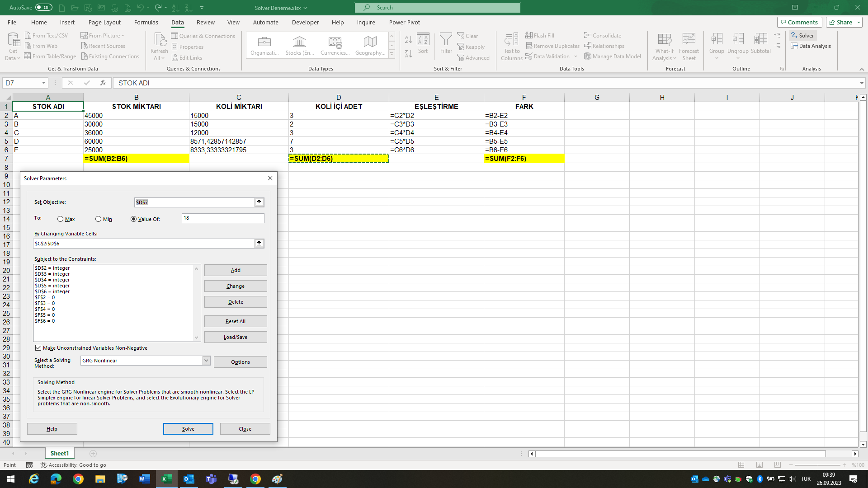The height and width of the screenshot is (488, 868).
Task: Collapse the Set Objective range selector
Action: 259,202
